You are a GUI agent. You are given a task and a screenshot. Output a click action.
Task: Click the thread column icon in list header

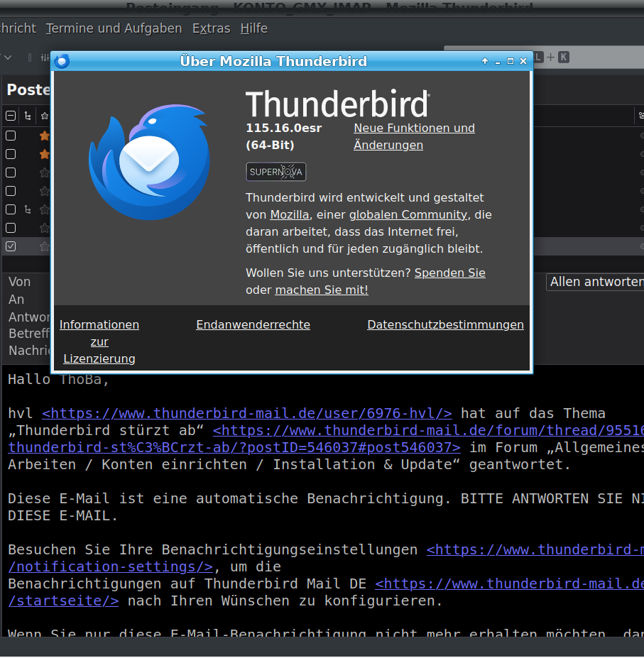point(28,116)
